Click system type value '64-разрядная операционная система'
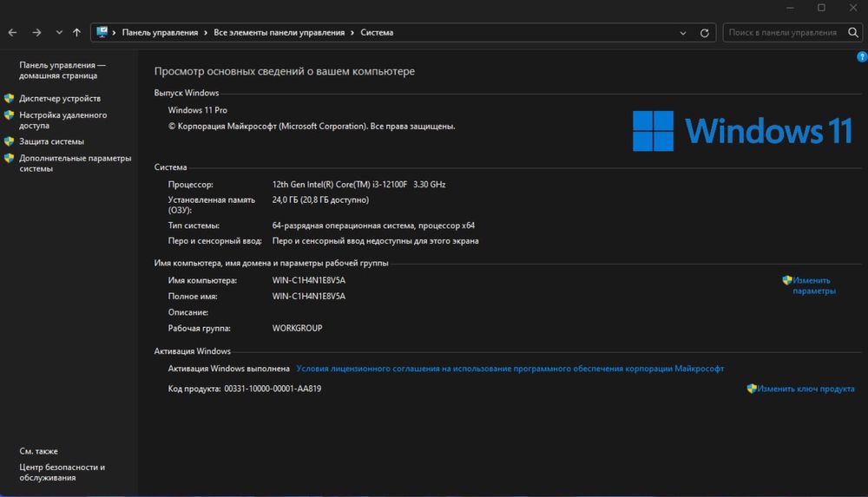 pyautogui.click(x=343, y=226)
